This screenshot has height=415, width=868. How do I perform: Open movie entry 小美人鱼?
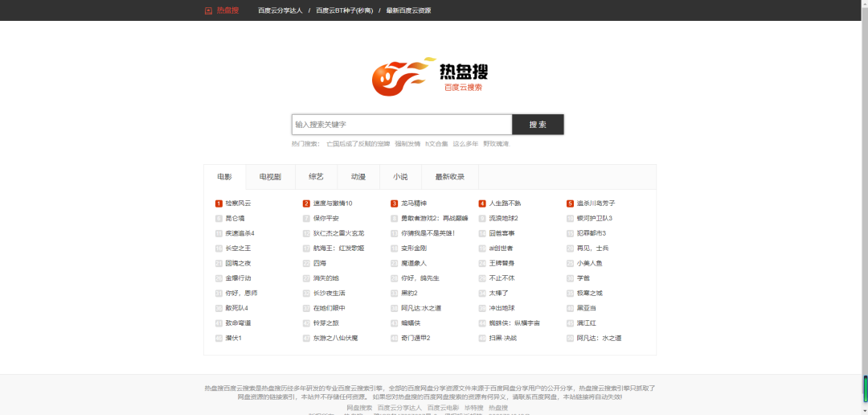tap(590, 263)
